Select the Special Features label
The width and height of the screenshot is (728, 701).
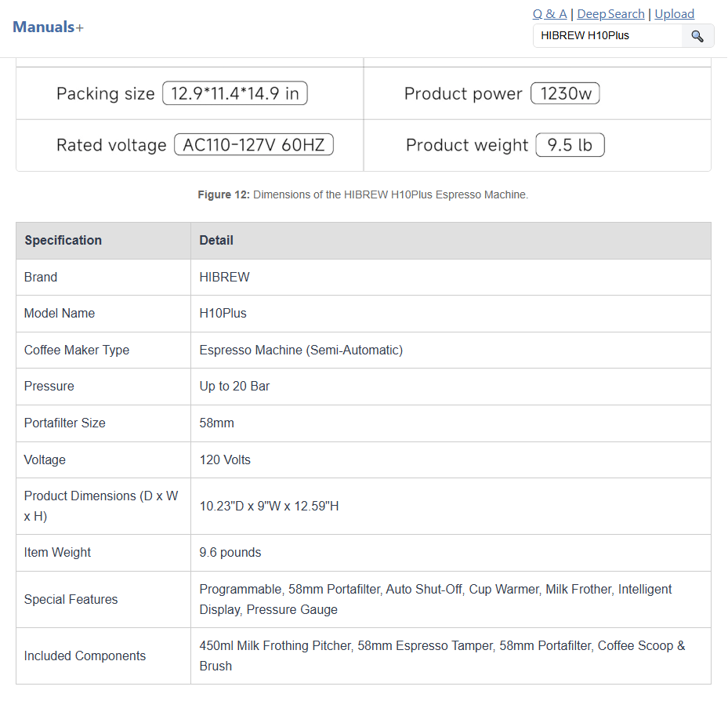[x=71, y=600]
